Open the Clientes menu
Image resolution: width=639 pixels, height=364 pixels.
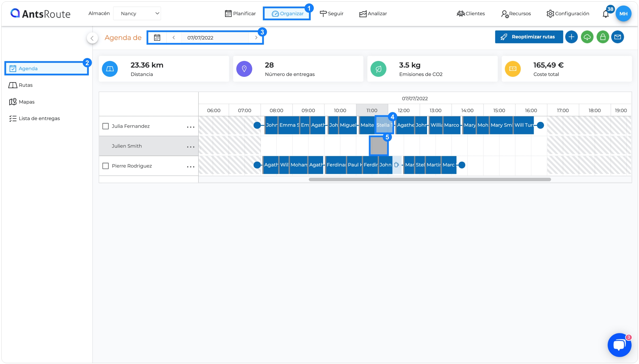coord(471,14)
